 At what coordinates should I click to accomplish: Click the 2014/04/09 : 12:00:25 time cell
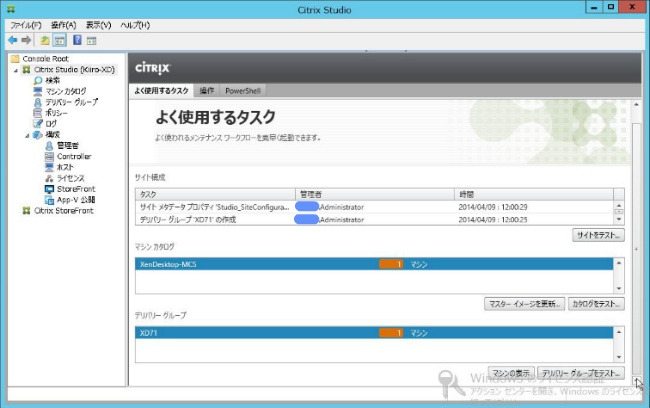(492, 219)
